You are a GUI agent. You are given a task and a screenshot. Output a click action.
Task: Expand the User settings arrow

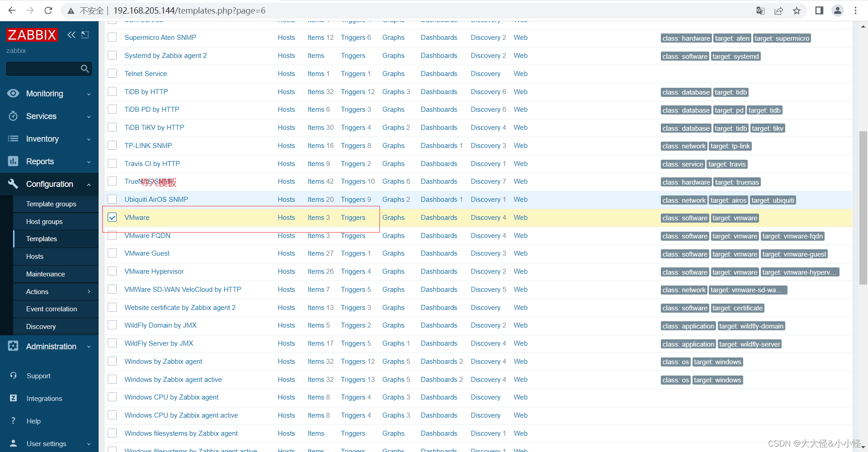(89, 444)
